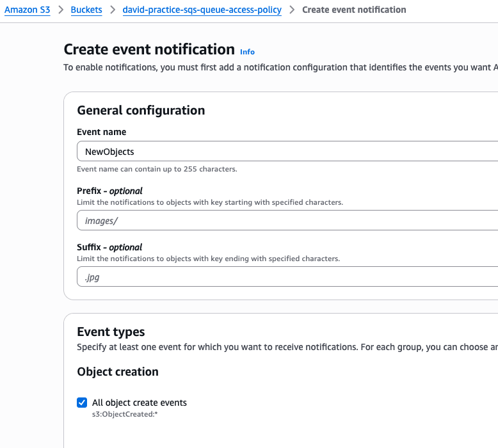Screen dimensions: 498x448
Task: Navigate to the Buckets breadcrumb link
Action: (x=86, y=10)
